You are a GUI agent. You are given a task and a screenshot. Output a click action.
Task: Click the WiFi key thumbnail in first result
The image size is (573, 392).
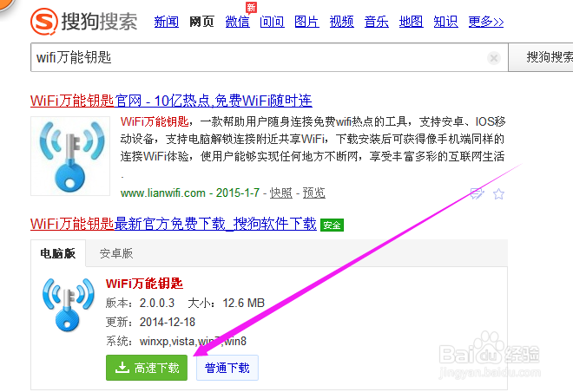70,156
